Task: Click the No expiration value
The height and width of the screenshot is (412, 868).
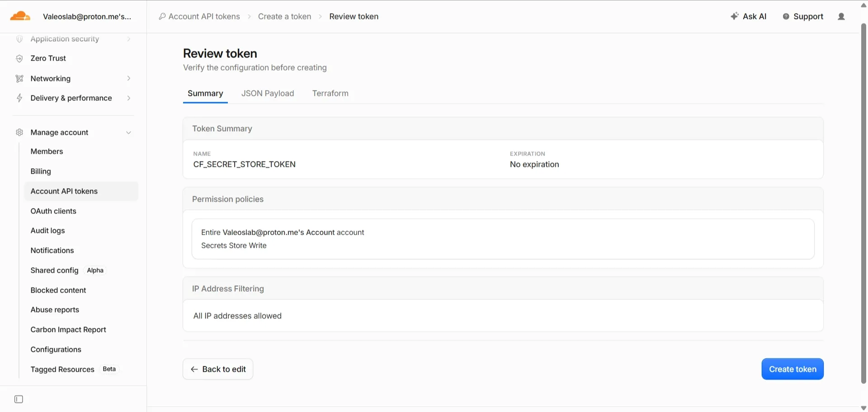Action: (534, 165)
